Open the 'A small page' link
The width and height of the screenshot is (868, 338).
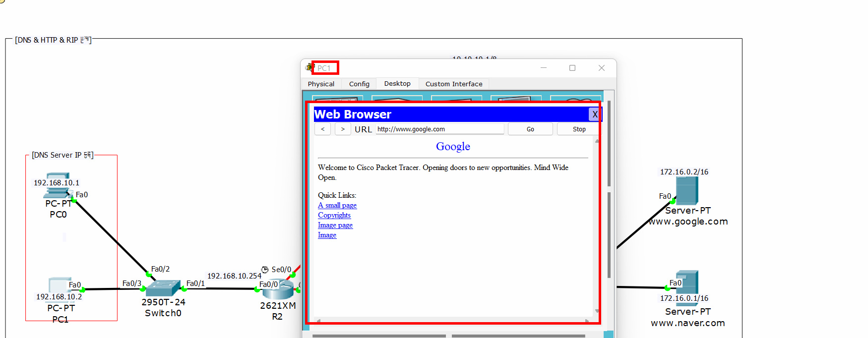pyautogui.click(x=337, y=205)
